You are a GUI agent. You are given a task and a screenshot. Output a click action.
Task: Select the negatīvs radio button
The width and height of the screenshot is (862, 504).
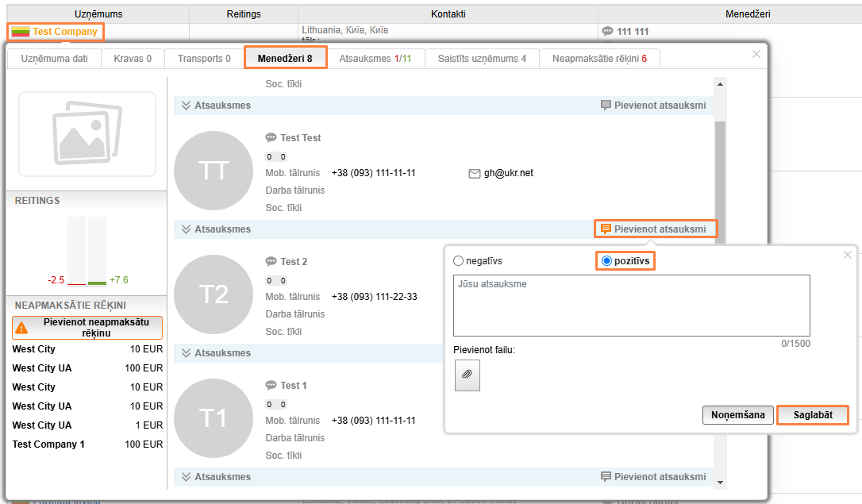[458, 261]
